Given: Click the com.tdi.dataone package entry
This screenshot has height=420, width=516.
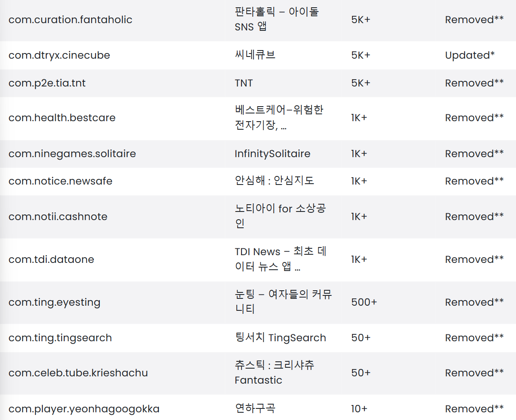Looking at the screenshot, I should pyautogui.click(x=51, y=259).
